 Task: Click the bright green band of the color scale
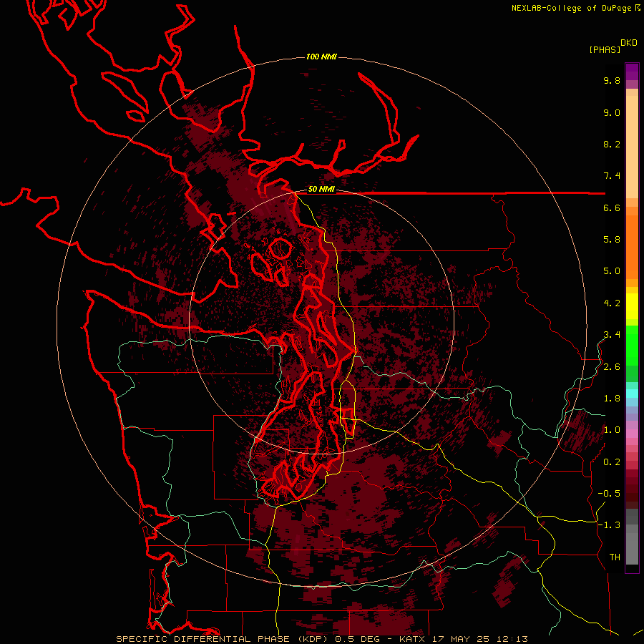click(632, 346)
